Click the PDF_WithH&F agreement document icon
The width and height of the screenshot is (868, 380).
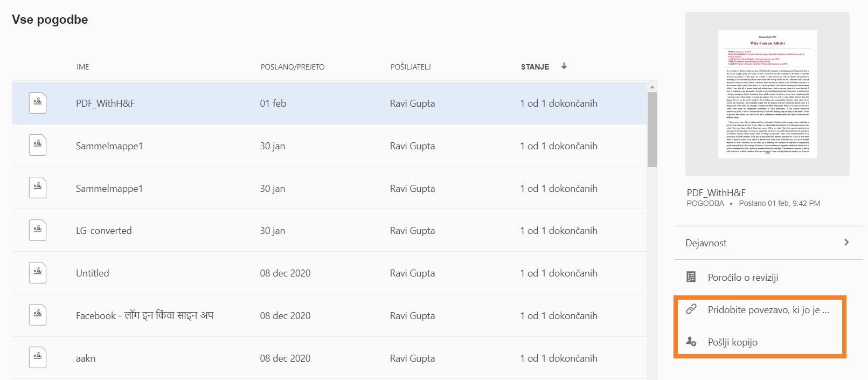coord(38,103)
